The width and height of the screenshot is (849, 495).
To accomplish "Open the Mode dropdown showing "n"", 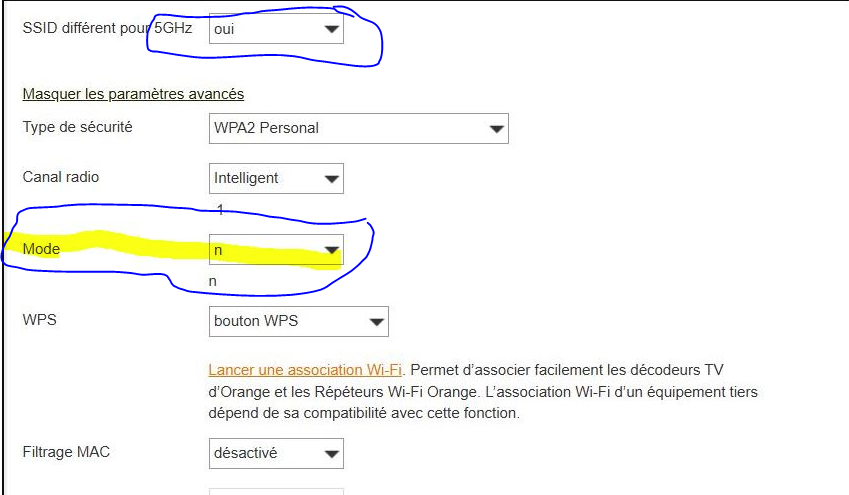I will (275, 251).
